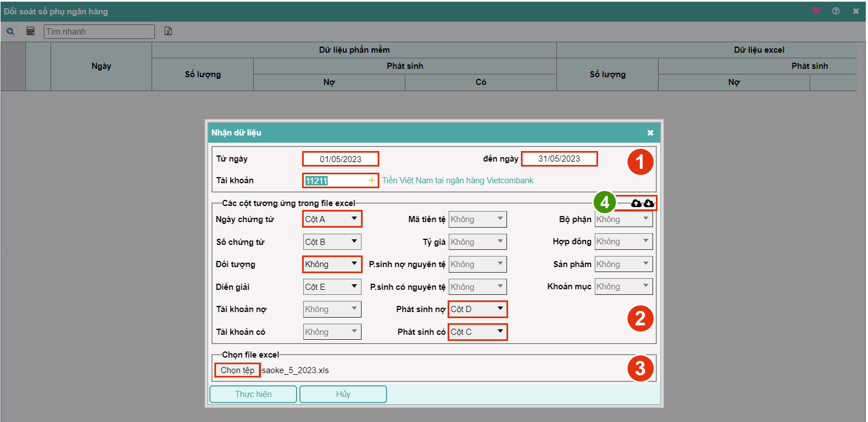This screenshot has height=422, width=868.
Task: Open the Đối tượng dropdown
Action: pos(332,264)
